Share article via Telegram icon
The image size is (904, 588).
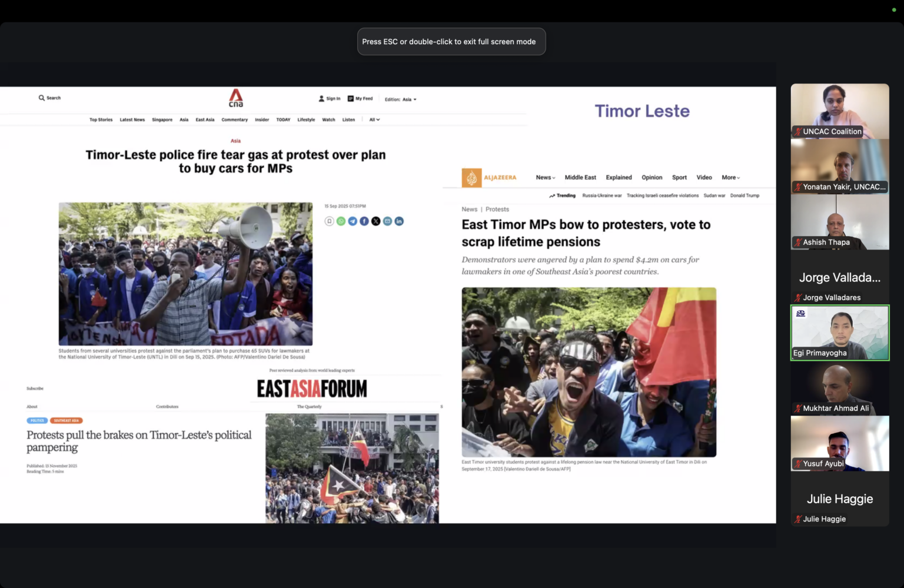[x=353, y=221]
